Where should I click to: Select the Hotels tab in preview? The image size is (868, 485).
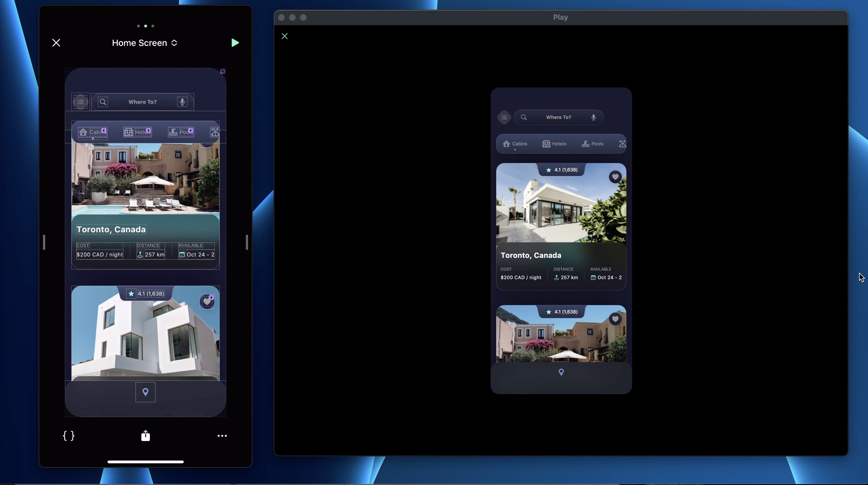(554, 144)
